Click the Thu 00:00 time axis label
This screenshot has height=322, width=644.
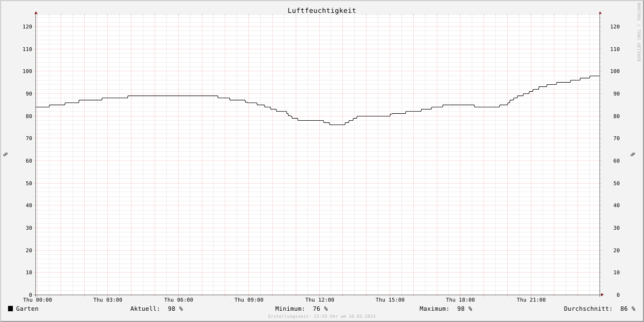coord(38,300)
